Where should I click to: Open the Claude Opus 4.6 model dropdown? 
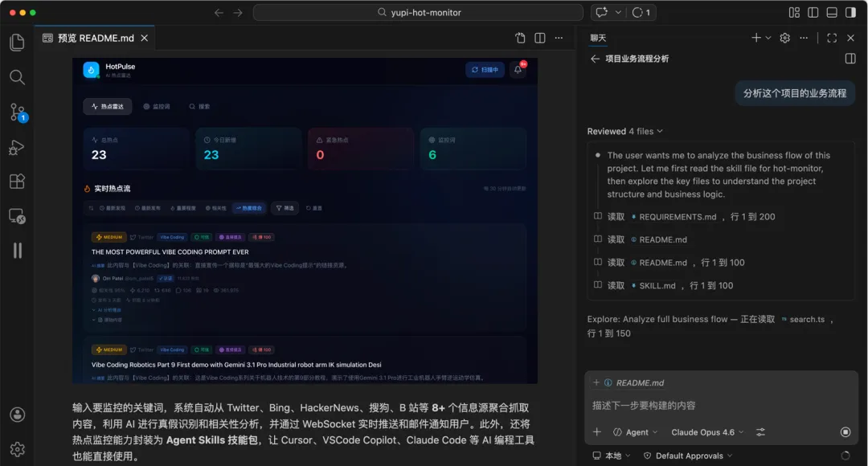coord(705,432)
